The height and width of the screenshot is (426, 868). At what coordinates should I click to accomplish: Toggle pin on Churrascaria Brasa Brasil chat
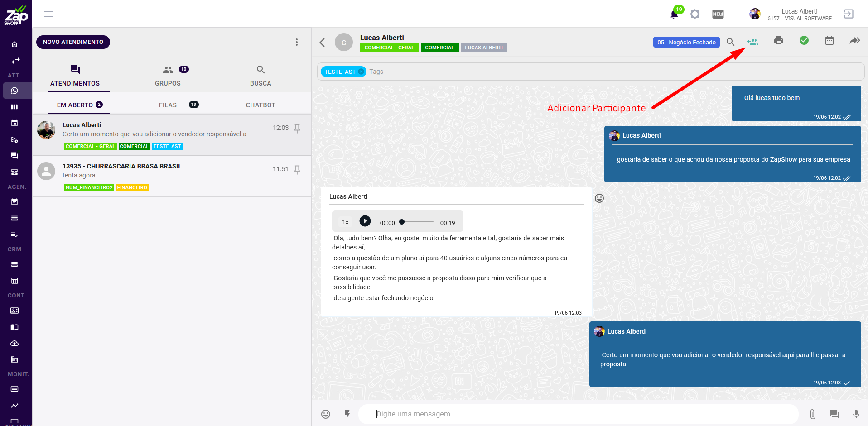tap(297, 170)
